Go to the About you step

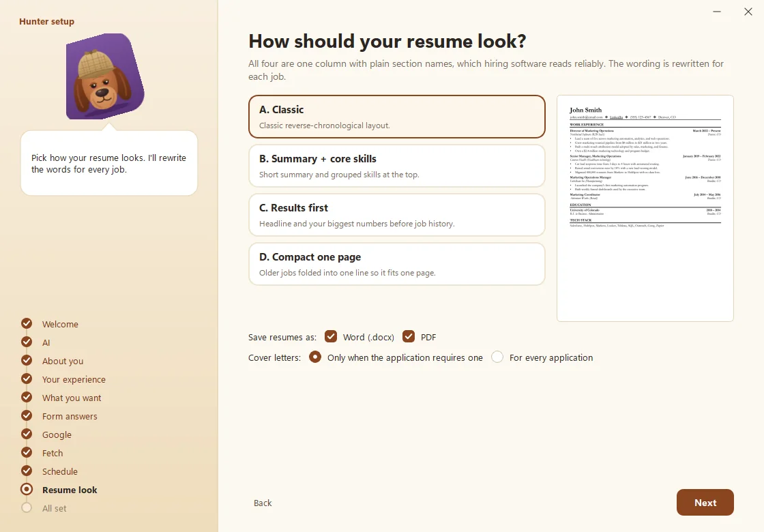[62, 361]
